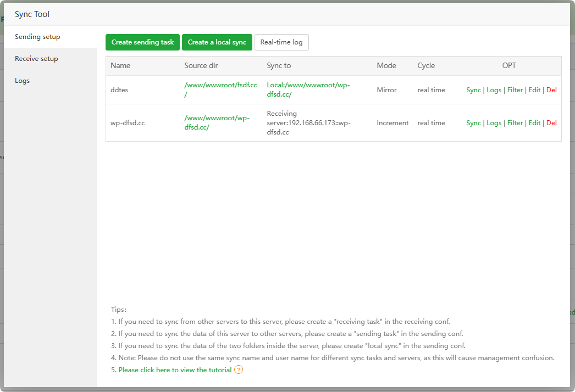Open the Real-time log
Viewport: 575px width, 392px height.
tap(281, 42)
